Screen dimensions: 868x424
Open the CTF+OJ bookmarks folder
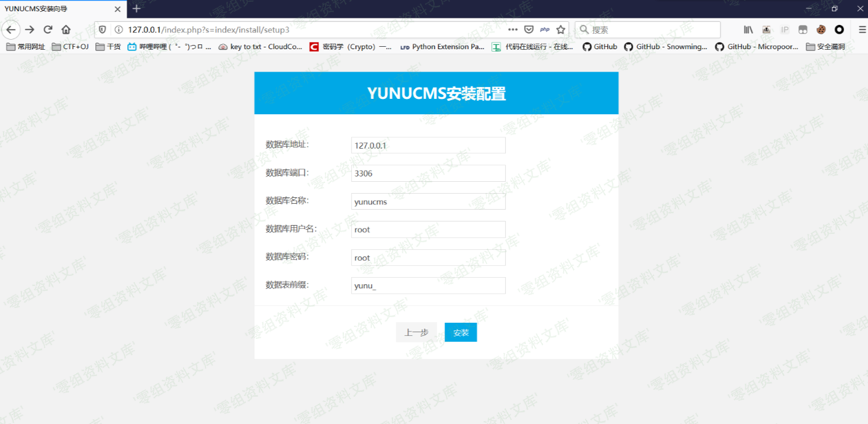point(70,47)
